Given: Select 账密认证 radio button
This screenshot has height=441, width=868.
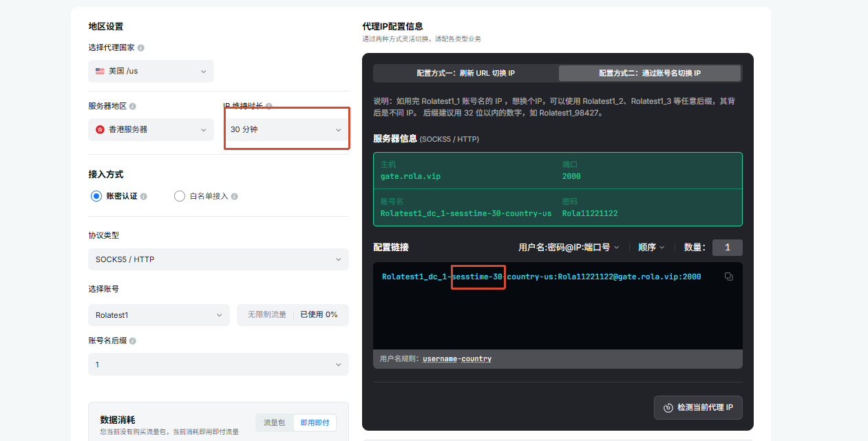Looking at the screenshot, I should pyautogui.click(x=96, y=196).
